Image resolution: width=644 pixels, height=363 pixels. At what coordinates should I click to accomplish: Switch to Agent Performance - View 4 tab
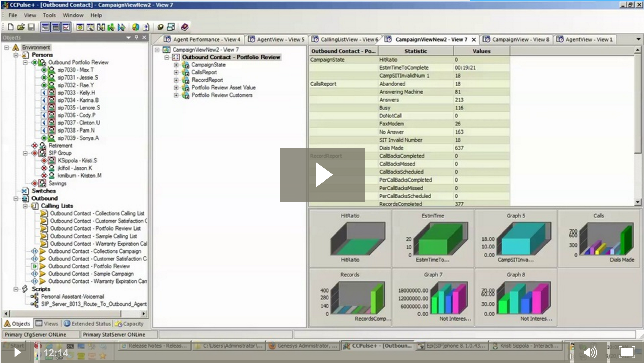pyautogui.click(x=202, y=39)
